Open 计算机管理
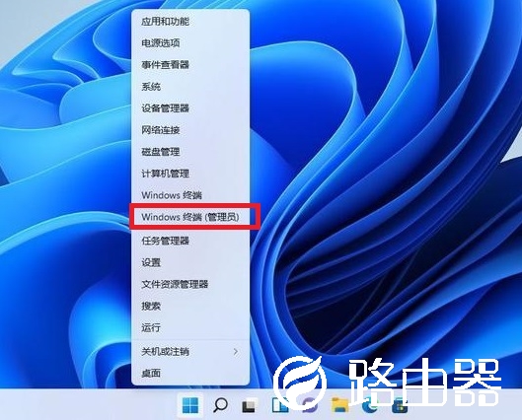The height and width of the screenshot is (420, 522). (190, 174)
